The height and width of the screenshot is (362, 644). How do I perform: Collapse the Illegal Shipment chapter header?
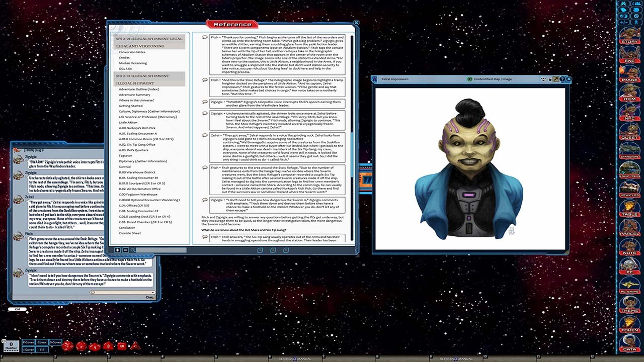tap(149, 79)
